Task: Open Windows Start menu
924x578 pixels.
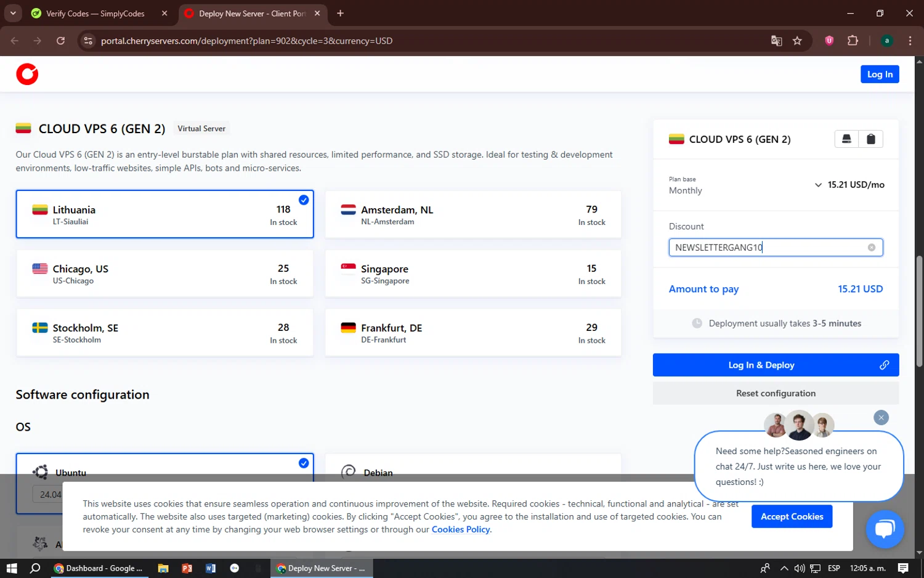Action: pos(12,568)
